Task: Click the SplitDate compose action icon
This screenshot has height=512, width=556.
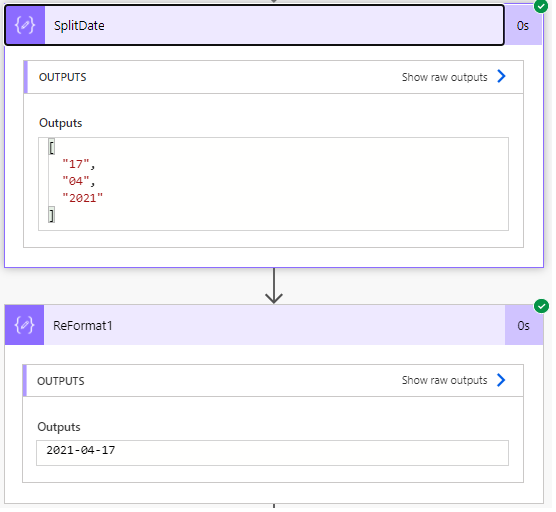Action: (x=25, y=26)
